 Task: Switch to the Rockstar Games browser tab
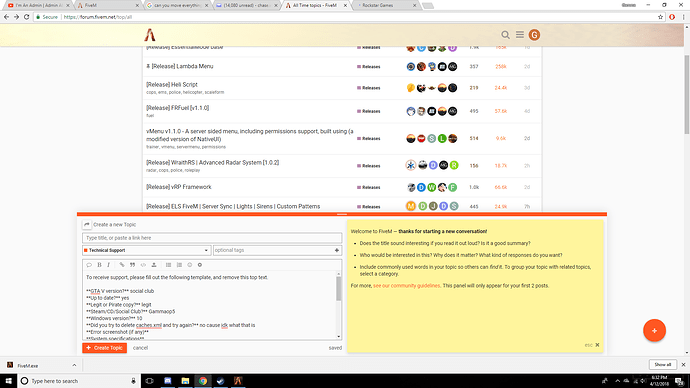click(385, 5)
